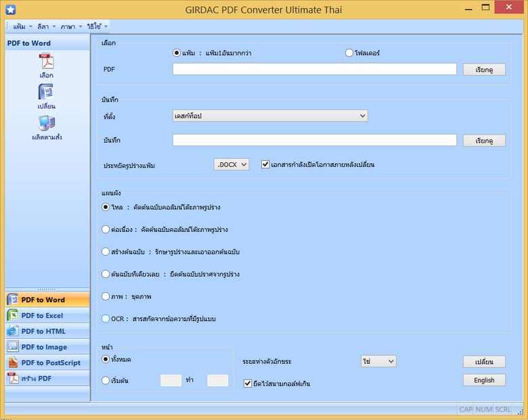528x420 pixels.
Task: Open the ใช่ character spacing dropdown
Action: 378,361
